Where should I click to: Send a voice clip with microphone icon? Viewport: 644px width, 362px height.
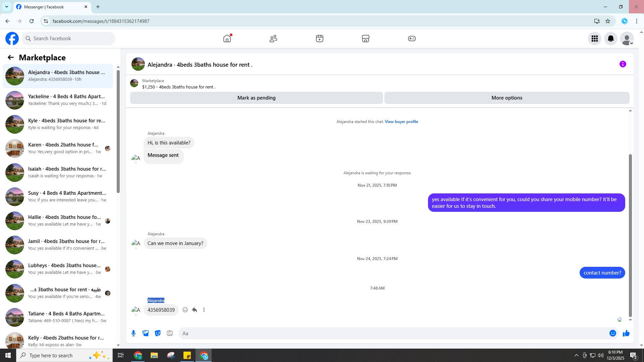pos(133,333)
